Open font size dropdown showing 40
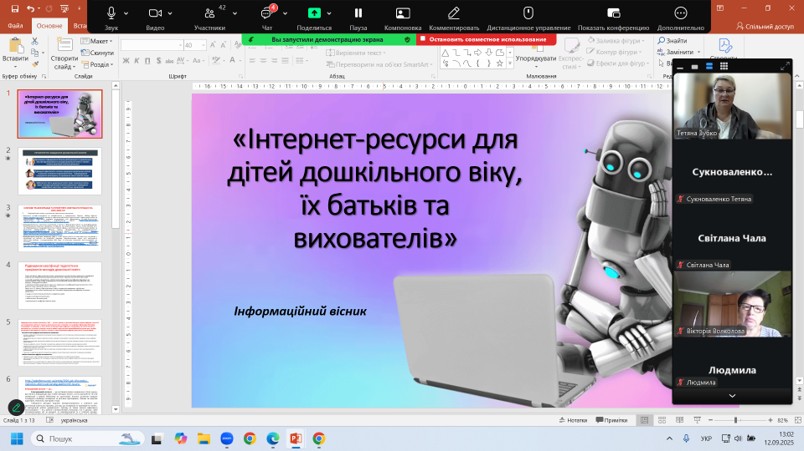 (203, 45)
